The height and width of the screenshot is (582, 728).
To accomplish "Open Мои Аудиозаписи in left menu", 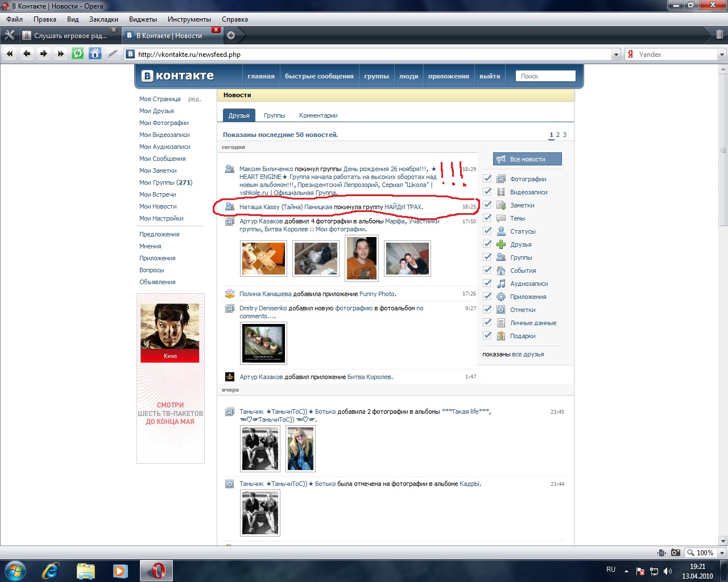I will point(165,147).
